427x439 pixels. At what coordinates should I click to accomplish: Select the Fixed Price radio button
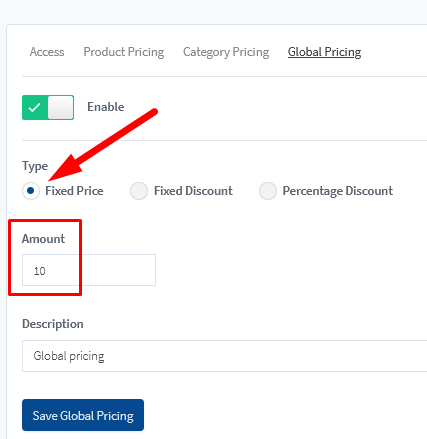(x=31, y=191)
